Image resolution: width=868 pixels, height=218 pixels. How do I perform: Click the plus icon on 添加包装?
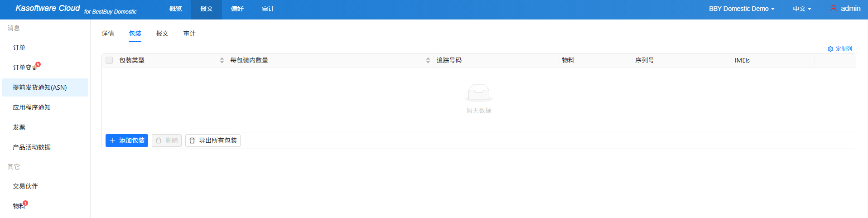pyautogui.click(x=112, y=140)
